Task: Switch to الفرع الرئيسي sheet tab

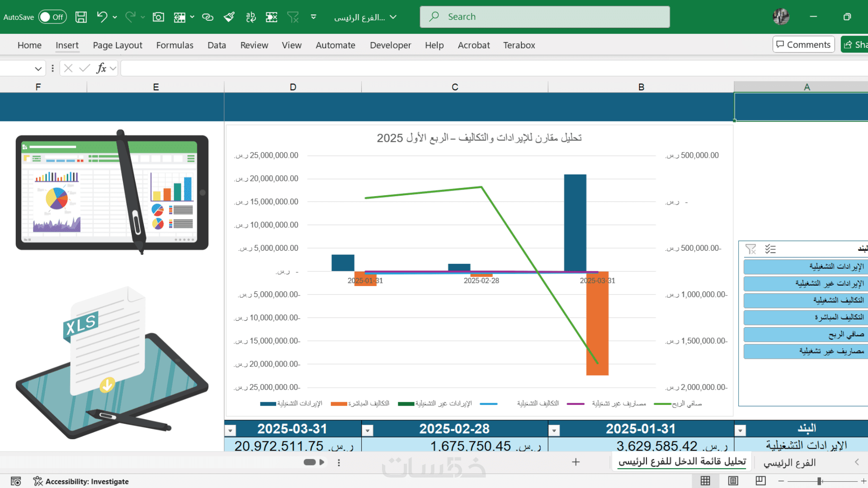Action: [x=789, y=463]
